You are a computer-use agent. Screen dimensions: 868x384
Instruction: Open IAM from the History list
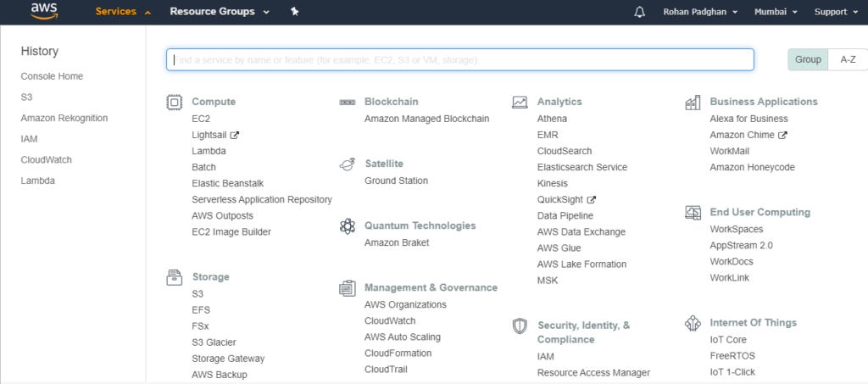coord(30,139)
